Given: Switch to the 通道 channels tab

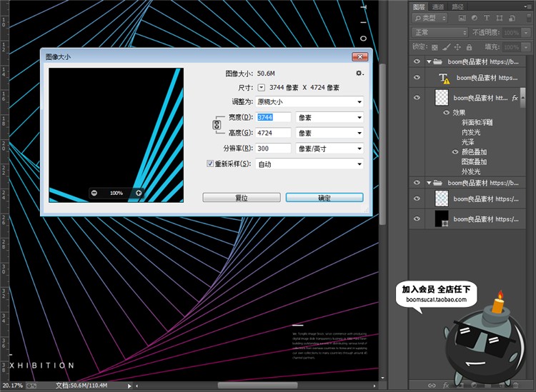Looking at the screenshot, I should tap(438, 6).
